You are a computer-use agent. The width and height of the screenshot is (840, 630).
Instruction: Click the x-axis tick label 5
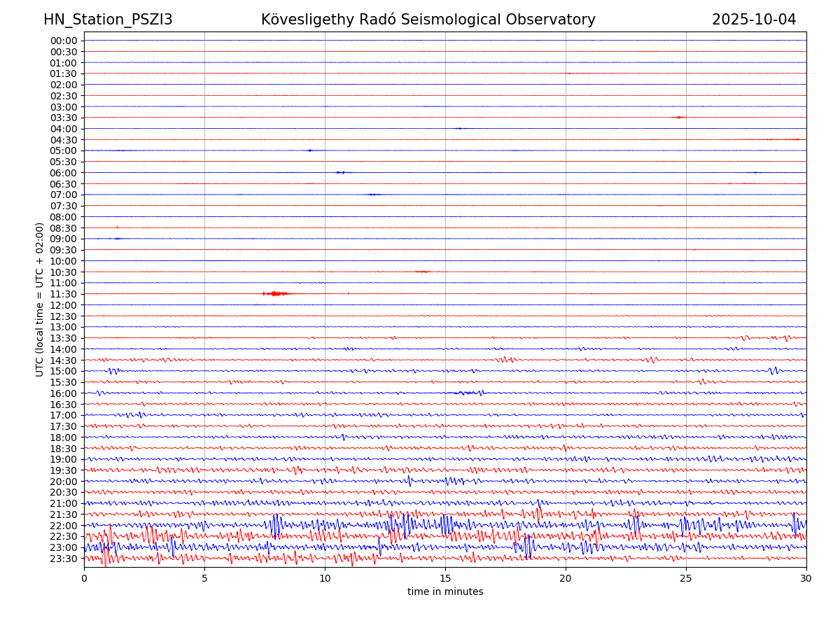(x=204, y=579)
